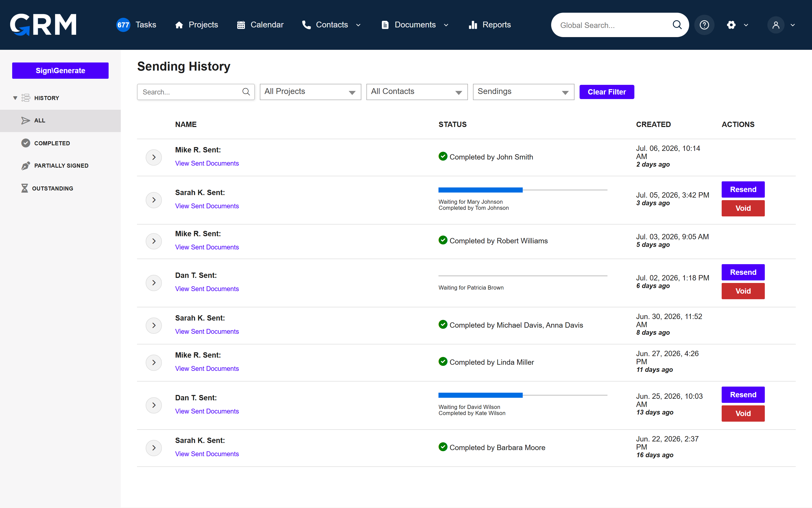Click the Documents file icon
The image size is (812, 508).
tap(385, 25)
